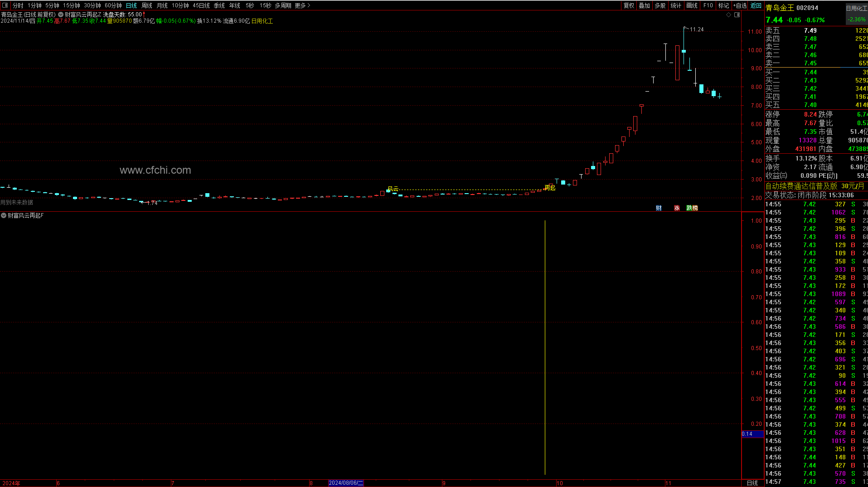
Task: Click the red 涨 marker icon
Action: [677, 208]
